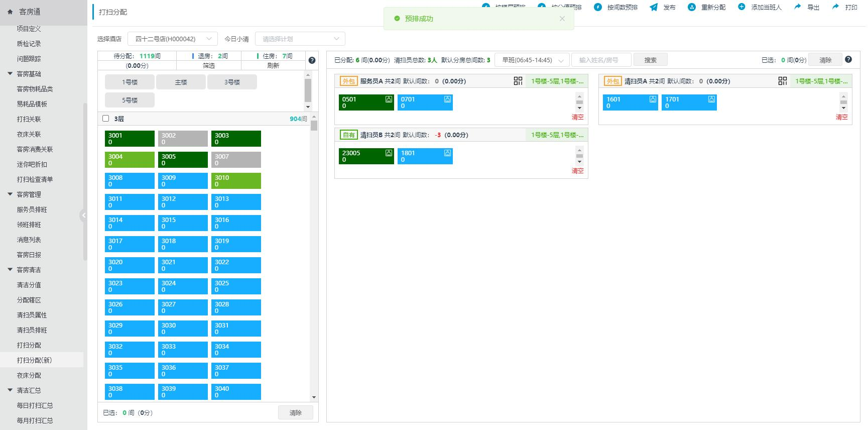Image resolution: width=868 pixels, height=430 pixels.
Task: Click the 打印 print arrow icon
Action: (835, 7)
